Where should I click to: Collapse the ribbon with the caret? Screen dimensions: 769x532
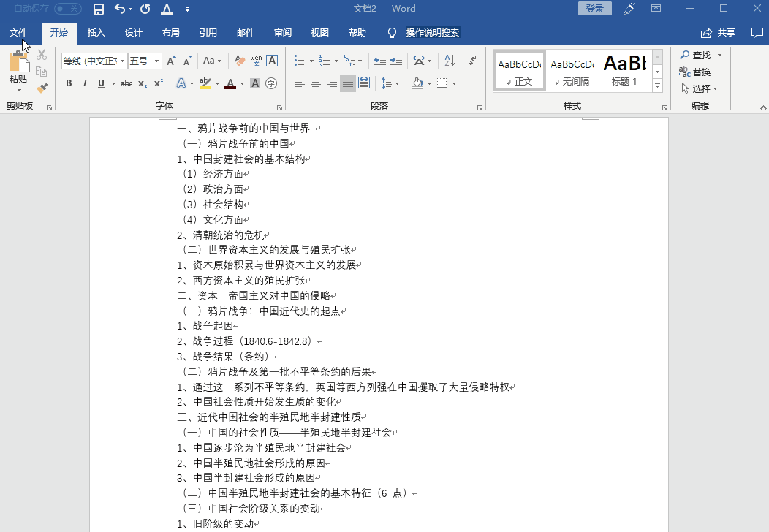click(x=762, y=107)
